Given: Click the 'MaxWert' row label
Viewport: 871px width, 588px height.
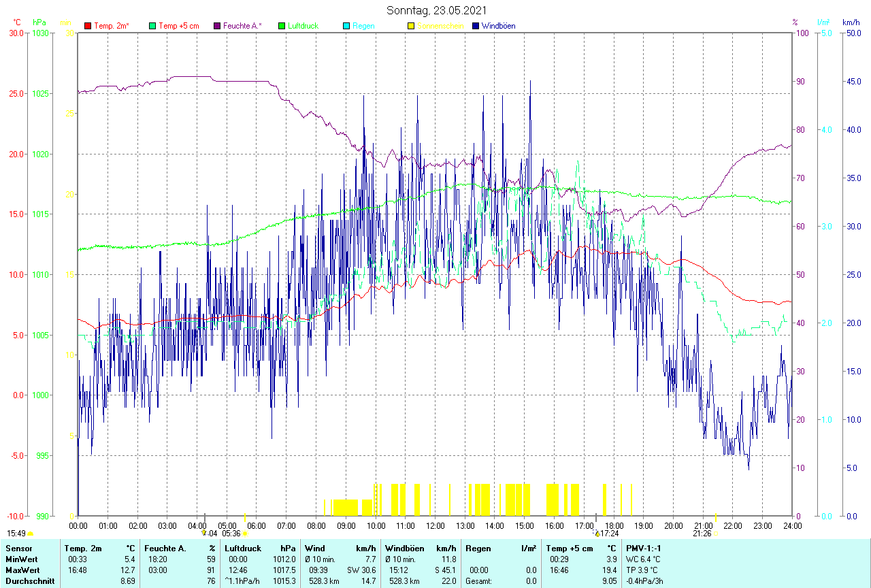Looking at the screenshot, I should (x=22, y=570).
